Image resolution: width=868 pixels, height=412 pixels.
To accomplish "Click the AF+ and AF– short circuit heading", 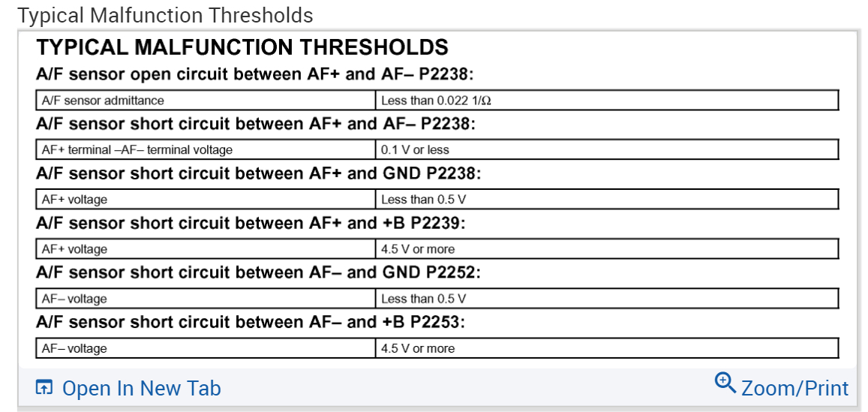I will [256, 124].
